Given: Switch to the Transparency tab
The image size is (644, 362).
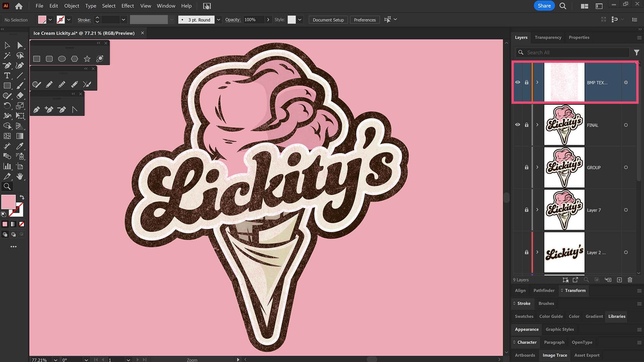Looking at the screenshot, I should (x=548, y=38).
